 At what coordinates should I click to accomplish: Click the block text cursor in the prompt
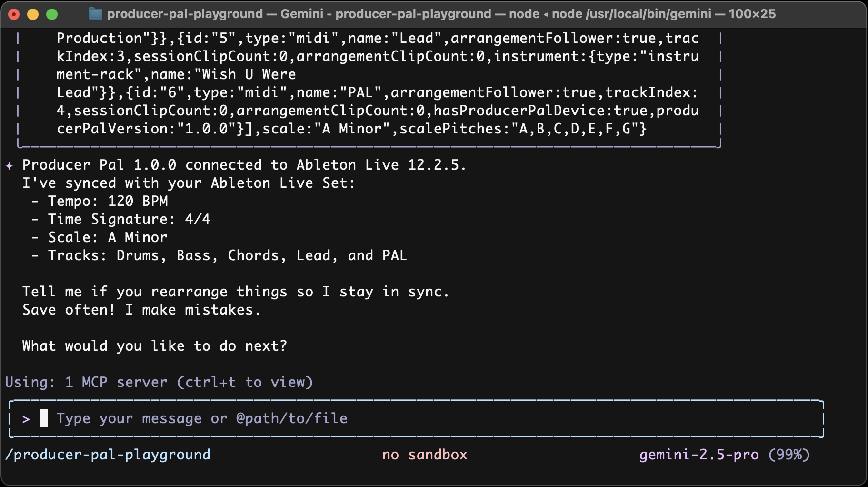[x=43, y=418]
